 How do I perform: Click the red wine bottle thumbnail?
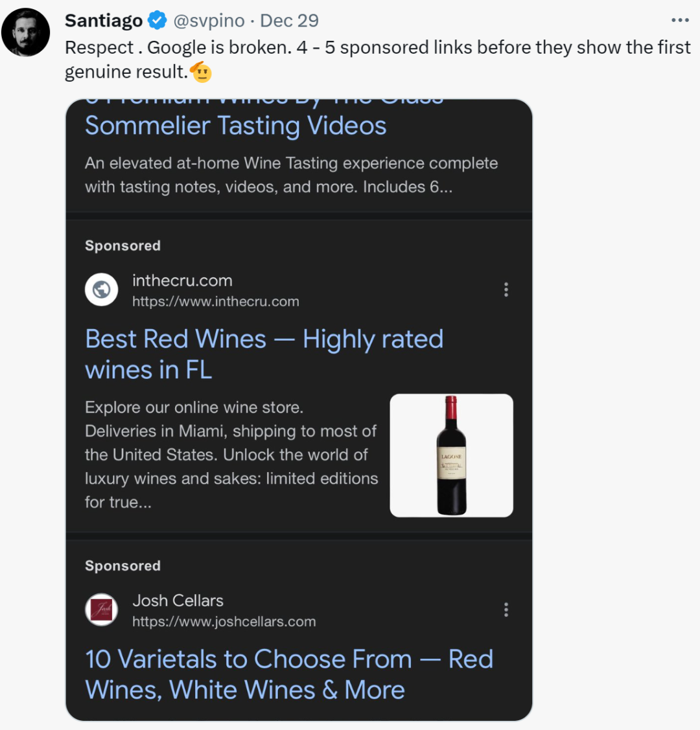(451, 455)
